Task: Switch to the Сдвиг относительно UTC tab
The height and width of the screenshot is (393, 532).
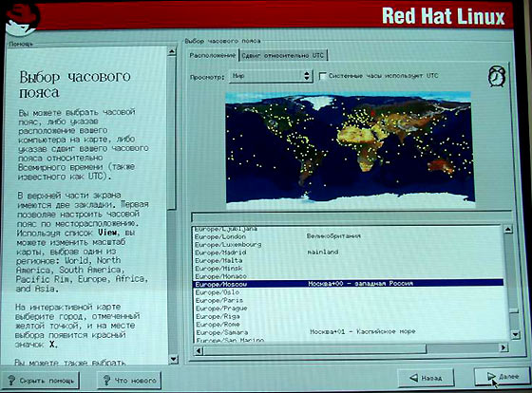Action: (x=283, y=56)
